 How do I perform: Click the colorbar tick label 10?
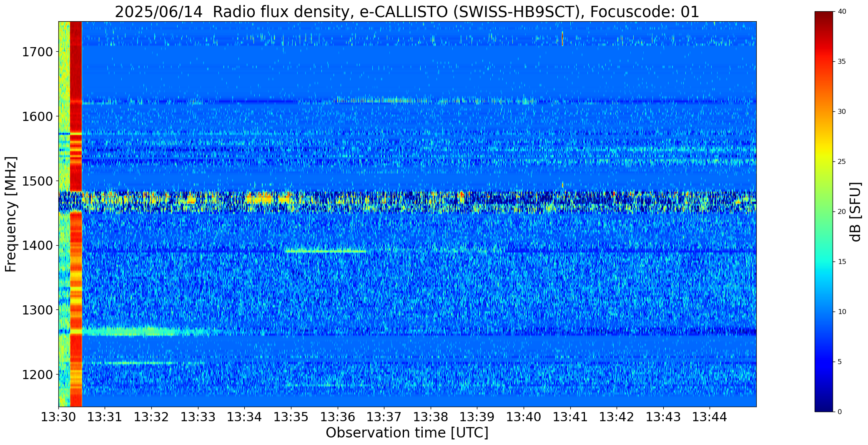(842, 312)
